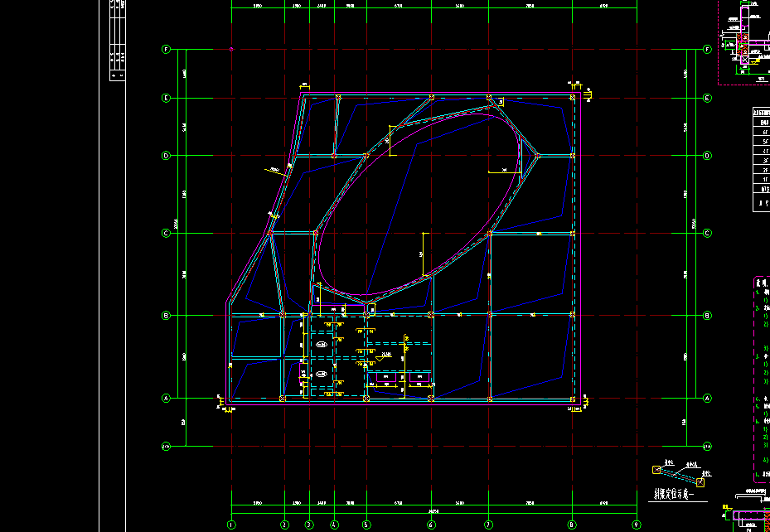The width and height of the screenshot is (770, 532).
Task: Click bottom grid bubble number 6
Action: pyautogui.click(x=431, y=525)
